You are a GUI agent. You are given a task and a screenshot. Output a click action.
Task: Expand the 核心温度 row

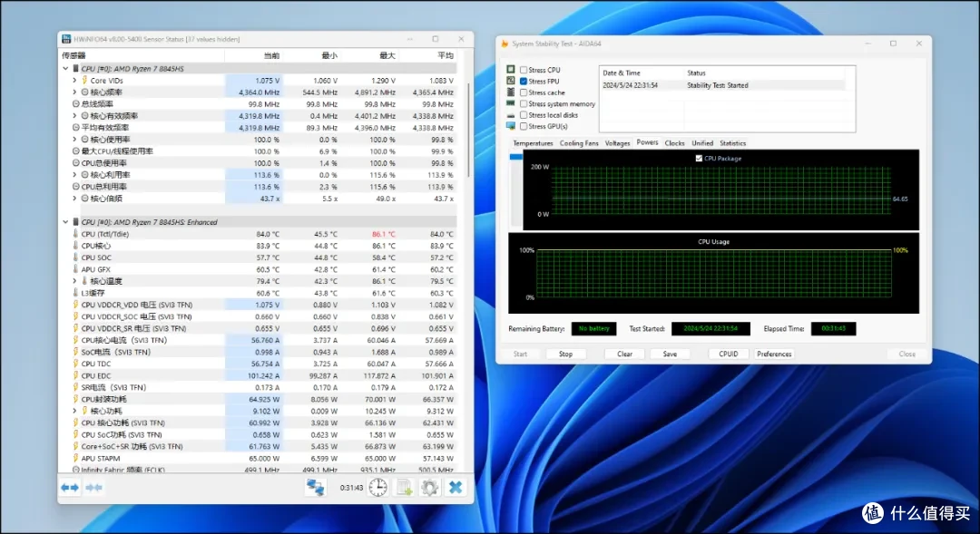point(74,281)
